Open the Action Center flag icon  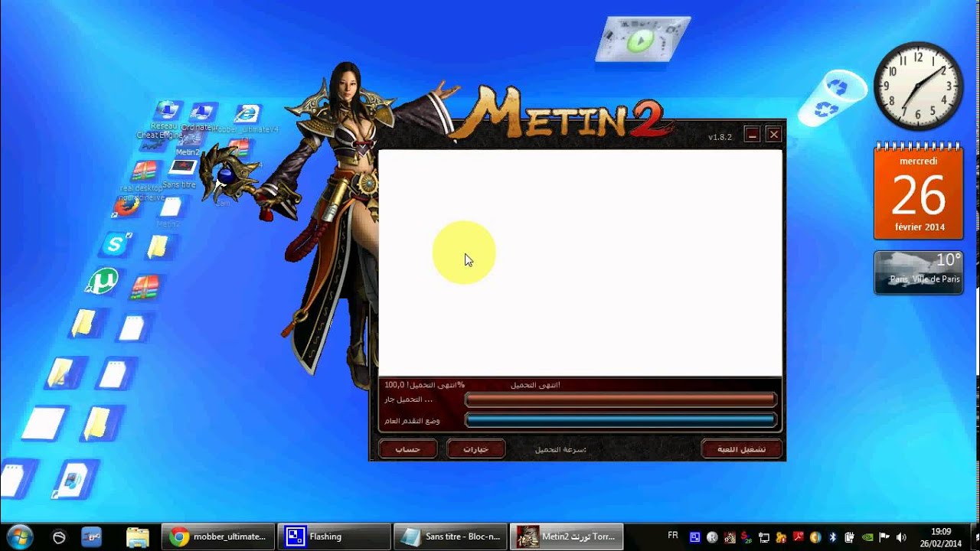[884, 537]
